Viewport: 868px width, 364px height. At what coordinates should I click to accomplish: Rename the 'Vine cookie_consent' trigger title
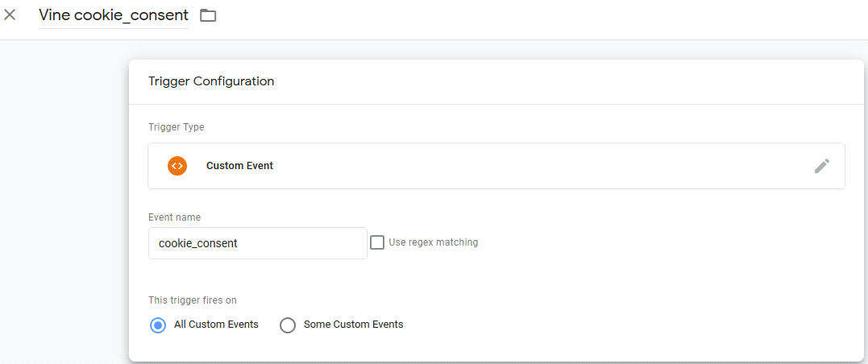114,15
